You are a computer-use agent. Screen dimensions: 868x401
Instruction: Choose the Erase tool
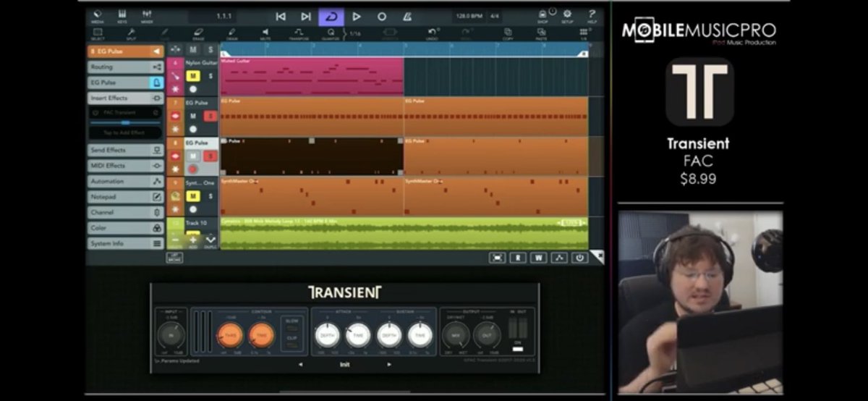[x=198, y=34]
